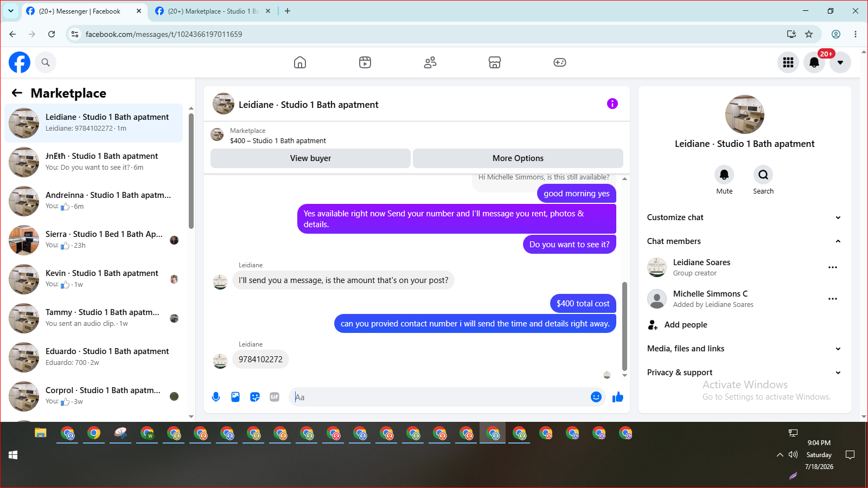Open Leidiane Studio 1 Bath conversation

pos(94,123)
